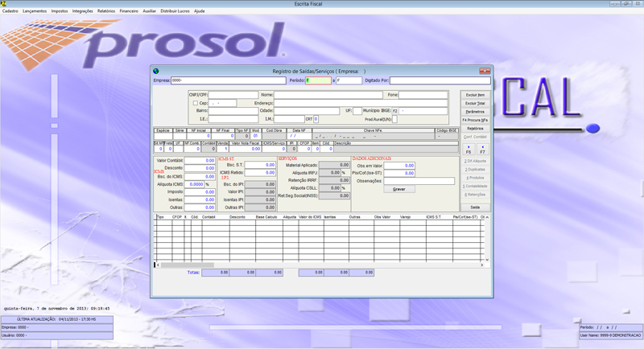Click the F2 lookup button beside Município IBGE
This screenshot has height=349, width=644.
[395, 111]
